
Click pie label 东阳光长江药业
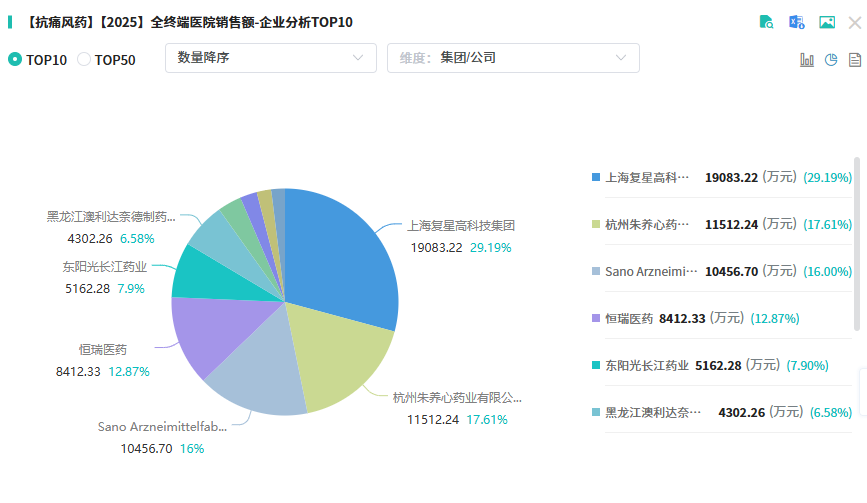point(105,267)
